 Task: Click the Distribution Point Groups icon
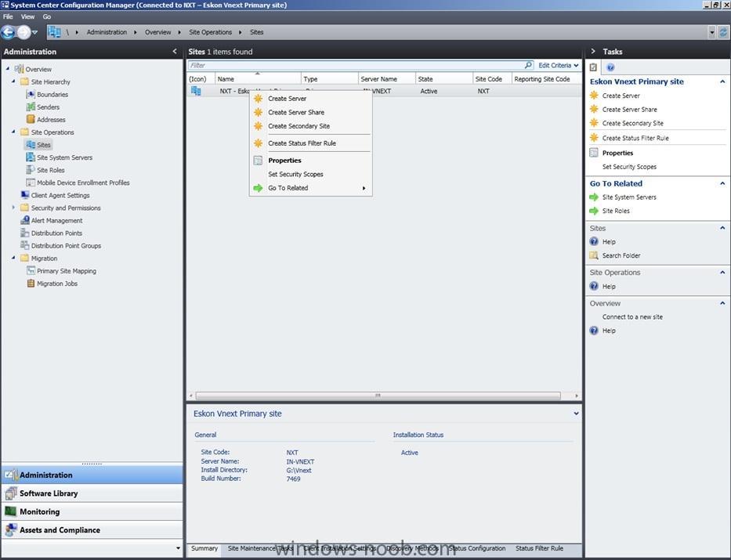[25, 245]
